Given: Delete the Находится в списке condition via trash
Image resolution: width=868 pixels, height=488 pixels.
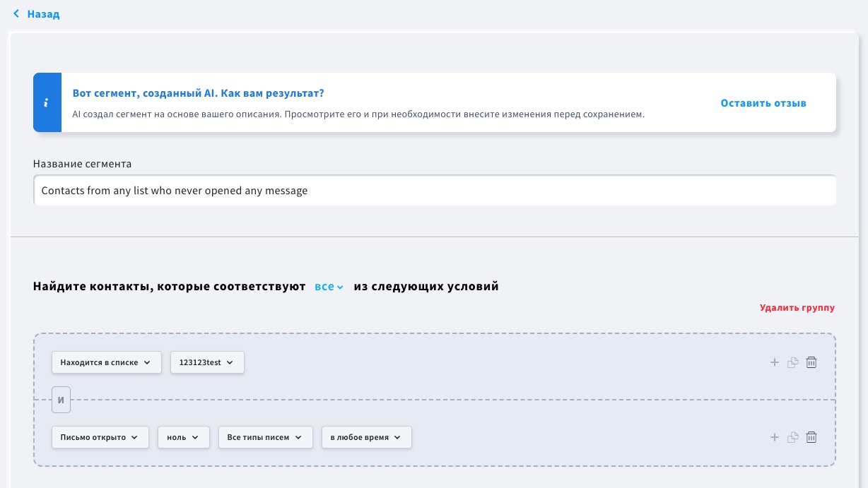Looking at the screenshot, I should (x=811, y=362).
